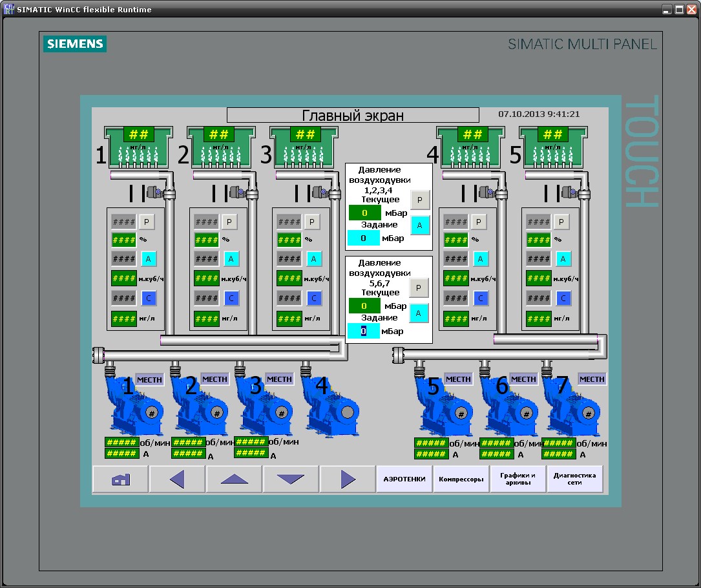Click blower 1 об/мин speed field
Screen dimensions: 701x588
(121, 443)
